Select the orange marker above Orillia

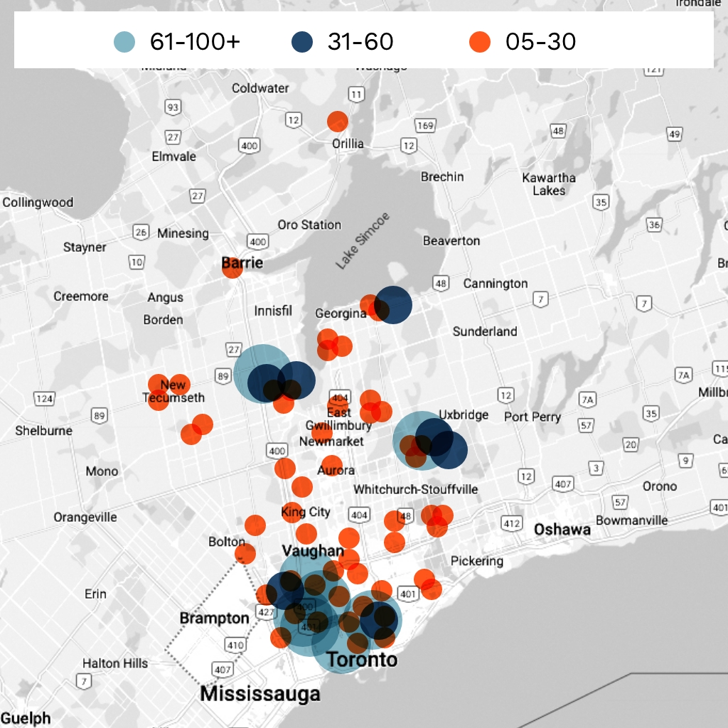pyautogui.click(x=338, y=122)
